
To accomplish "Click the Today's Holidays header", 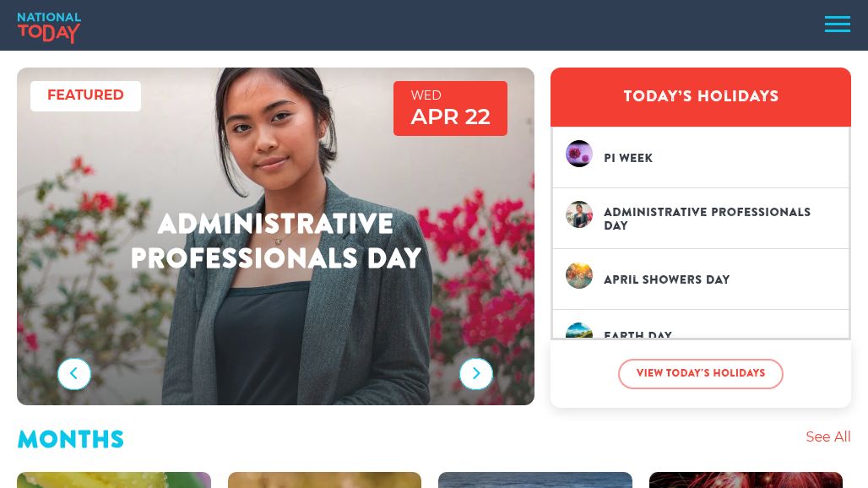I will pyautogui.click(x=700, y=97).
